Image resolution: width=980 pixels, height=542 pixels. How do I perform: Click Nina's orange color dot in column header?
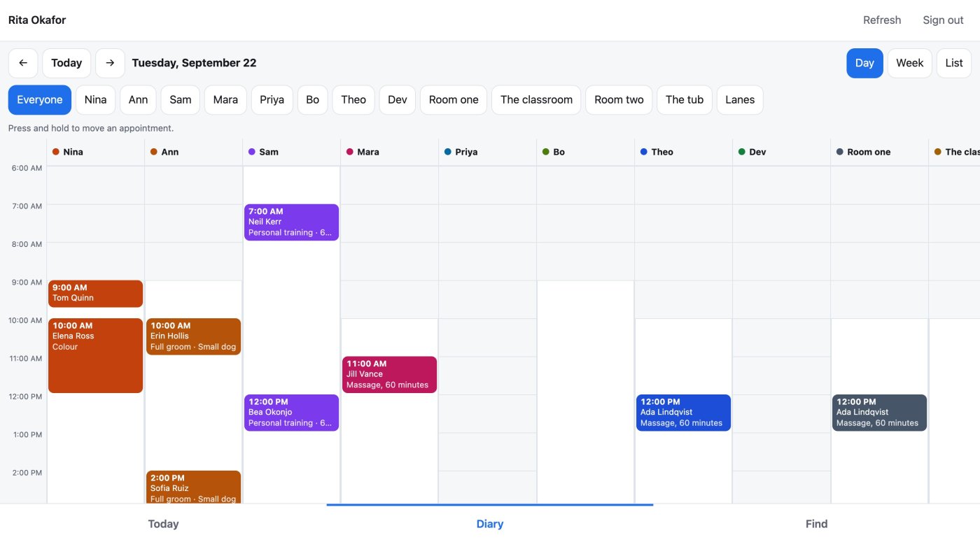click(56, 152)
